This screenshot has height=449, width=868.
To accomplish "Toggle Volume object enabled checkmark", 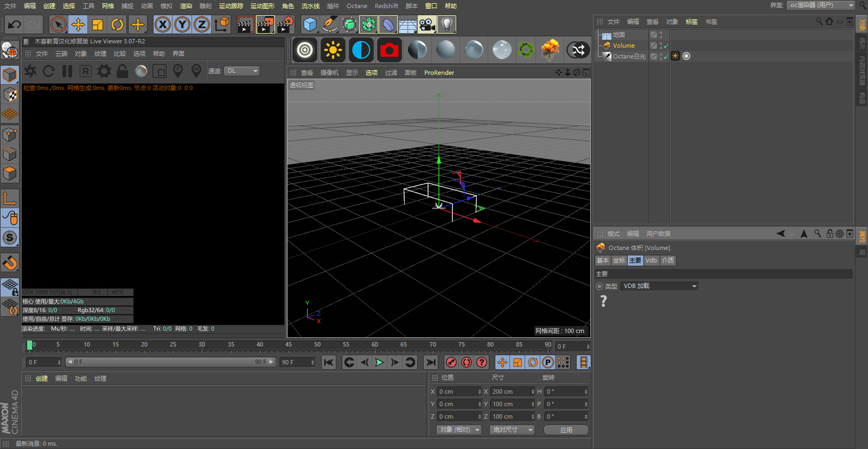I will pyautogui.click(x=666, y=46).
